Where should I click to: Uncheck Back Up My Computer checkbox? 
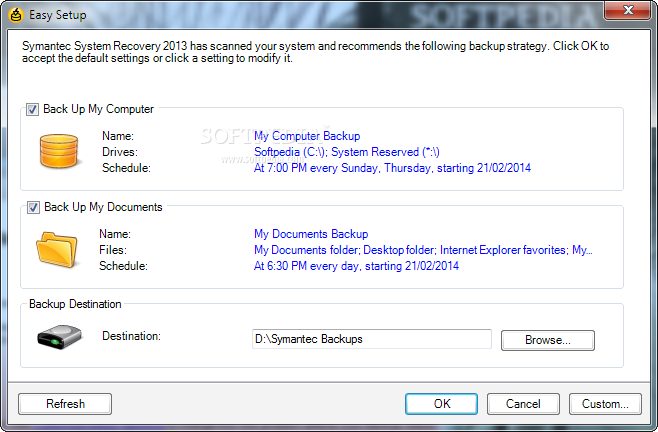(32, 110)
